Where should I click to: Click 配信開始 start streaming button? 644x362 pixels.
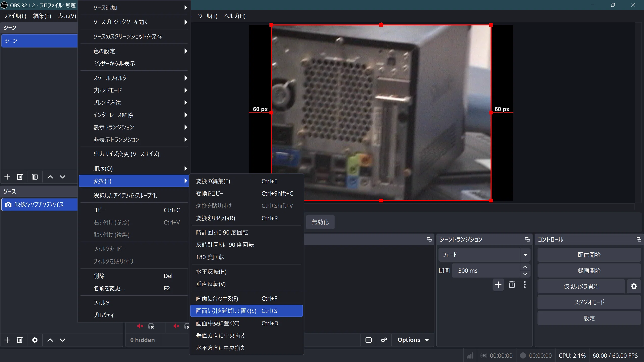589,255
